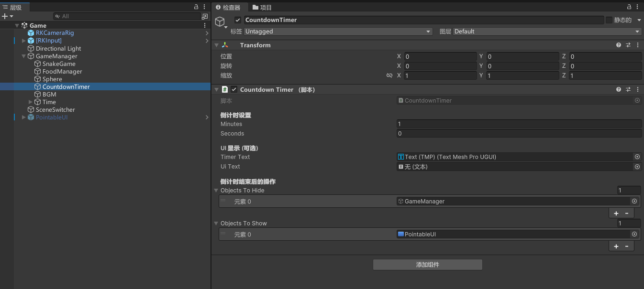Switch to the Hierarchy (层级) tab
The image size is (644, 289).
pyautogui.click(x=15, y=7)
